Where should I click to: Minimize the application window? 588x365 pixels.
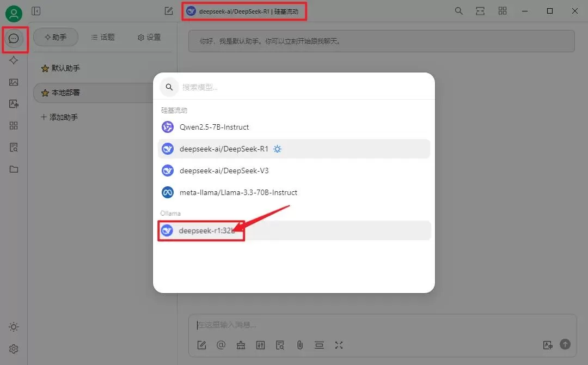[x=525, y=11]
